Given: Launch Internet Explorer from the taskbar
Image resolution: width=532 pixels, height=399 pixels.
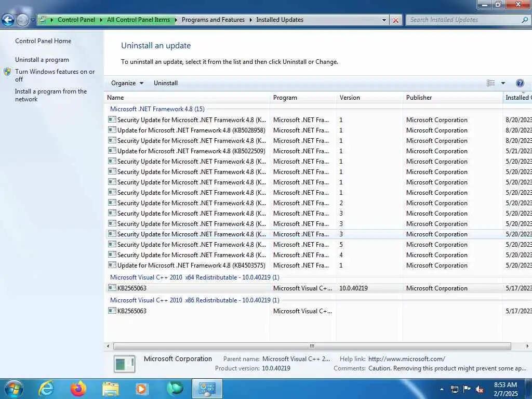Looking at the screenshot, I should coord(46,389).
